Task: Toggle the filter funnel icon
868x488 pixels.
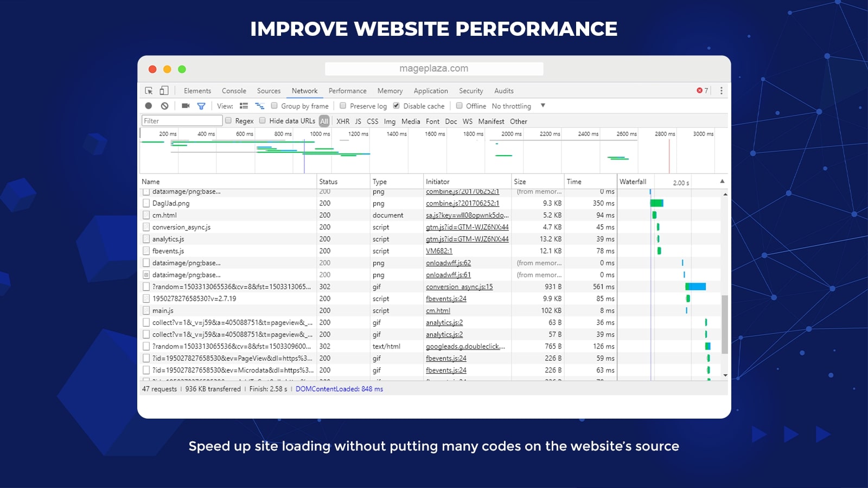Action: pos(201,106)
